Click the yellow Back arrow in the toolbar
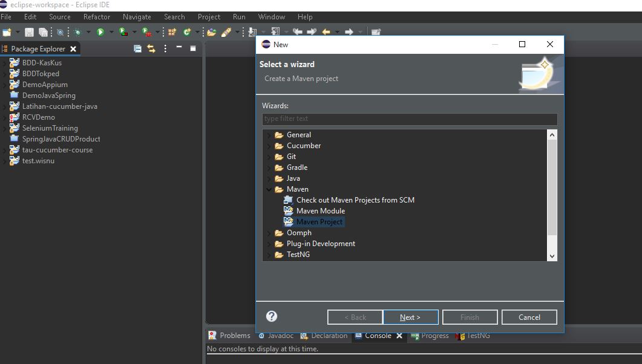The image size is (642, 364). [326, 32]
